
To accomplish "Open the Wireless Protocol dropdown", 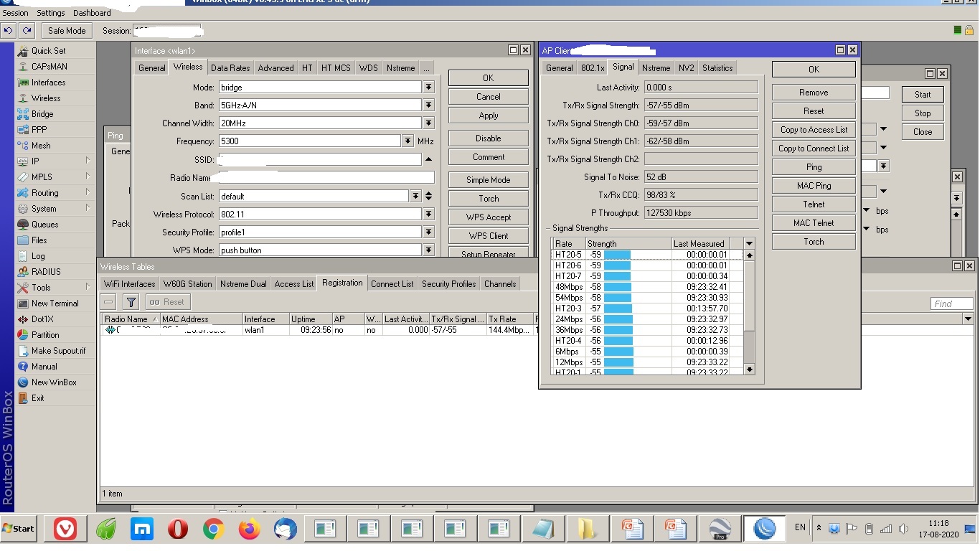I will click(x=428, y=215).
